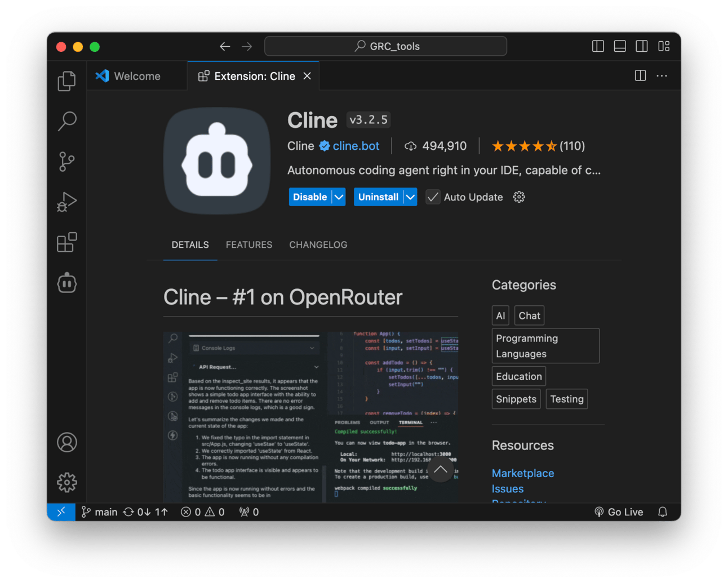Toggle the Auto Update checkbox
The height and width of the screenshot is (583, 728).
tap(433, 197)
